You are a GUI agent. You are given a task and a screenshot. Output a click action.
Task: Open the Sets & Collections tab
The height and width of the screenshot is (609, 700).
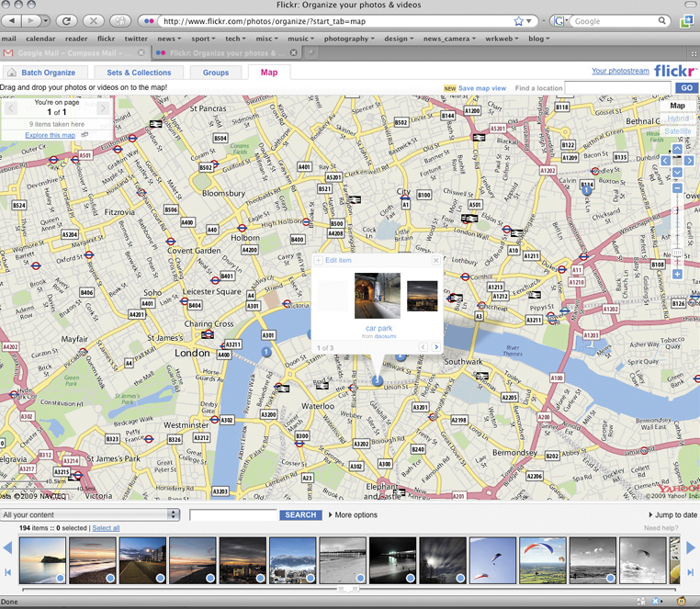(139, 73)
